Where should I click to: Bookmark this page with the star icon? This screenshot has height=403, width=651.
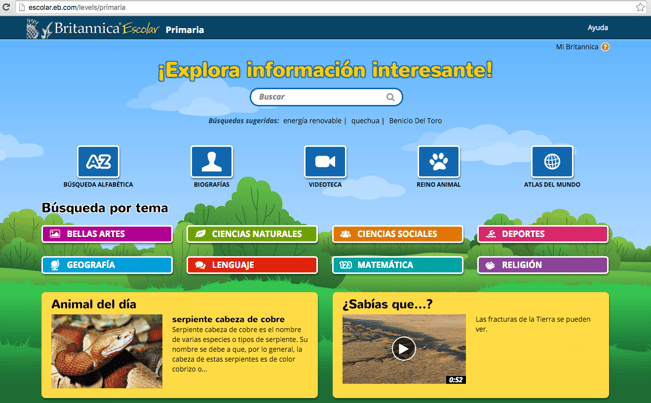click(x=640, y=7)
